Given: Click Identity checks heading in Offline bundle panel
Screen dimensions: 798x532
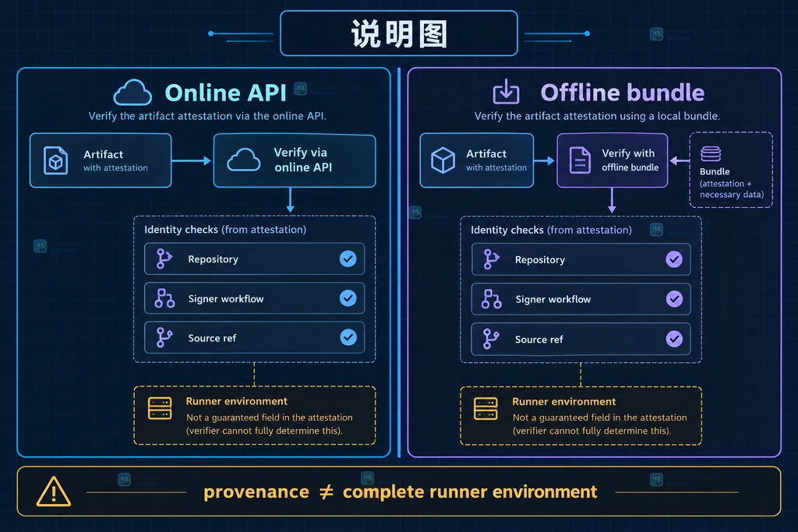Looking at the screenshot, I should point(551,230).
